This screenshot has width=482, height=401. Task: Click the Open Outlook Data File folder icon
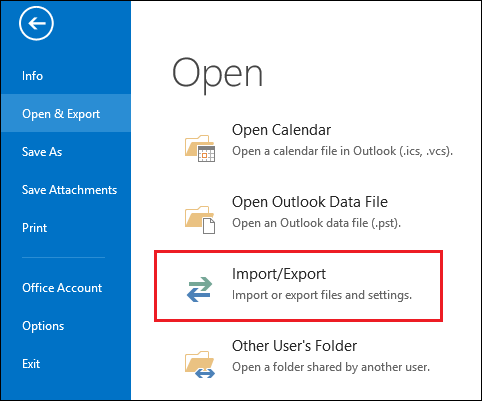click(x=200, y=220)
